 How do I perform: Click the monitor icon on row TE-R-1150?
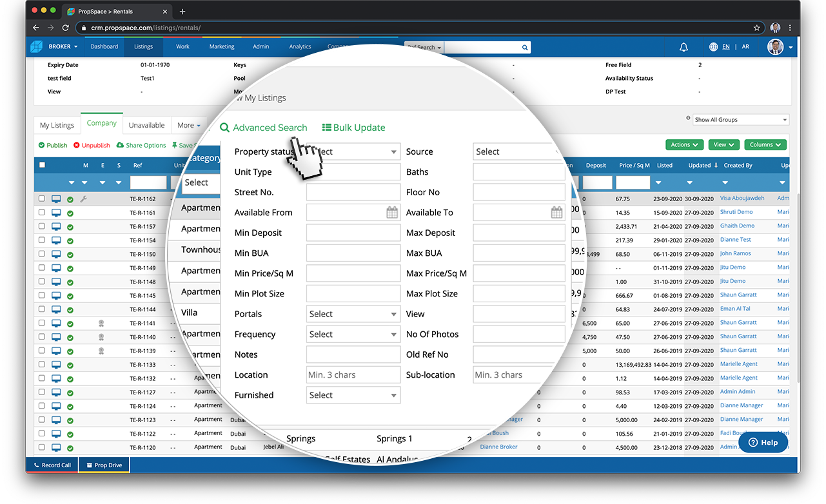pos(56,255)
